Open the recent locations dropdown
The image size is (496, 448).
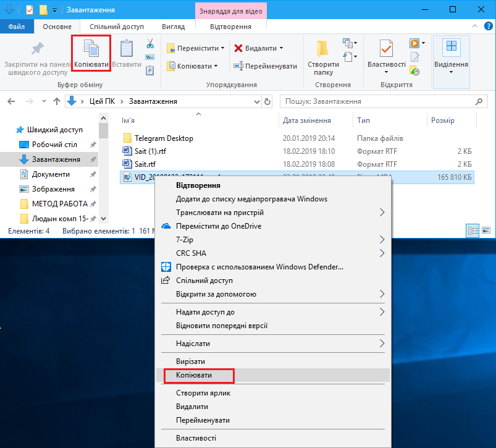tap(44, 101)
